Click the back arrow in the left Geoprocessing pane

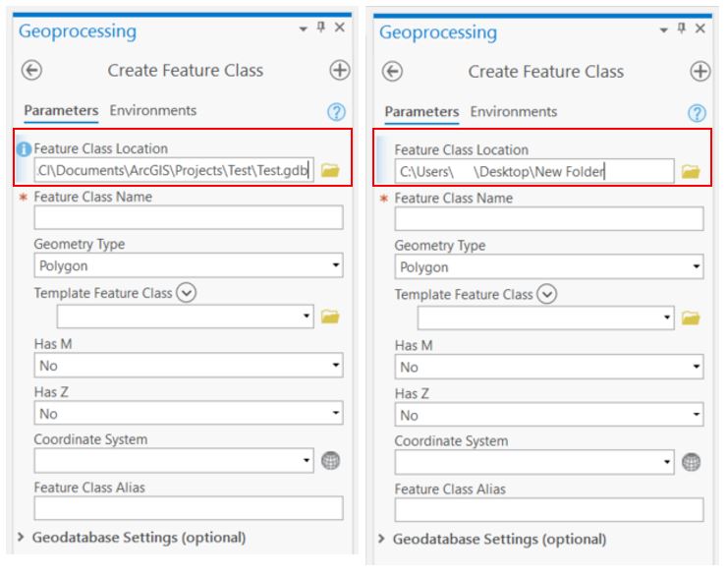[x=32, y=71]
